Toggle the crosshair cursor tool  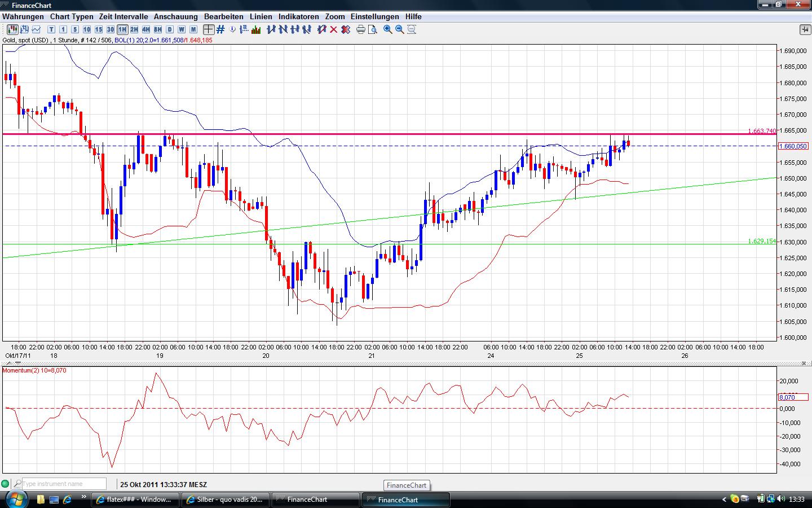tap(209, 29)
